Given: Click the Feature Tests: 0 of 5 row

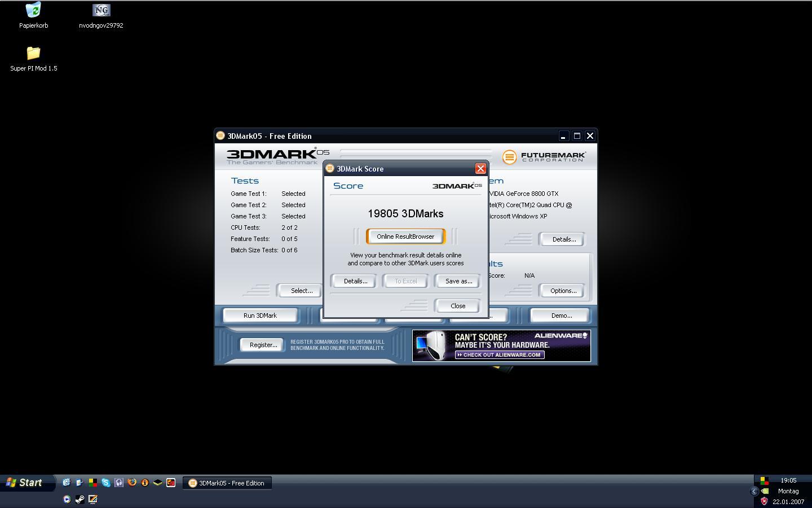Looking at the screenshot, I should click(x=264, y=239).
